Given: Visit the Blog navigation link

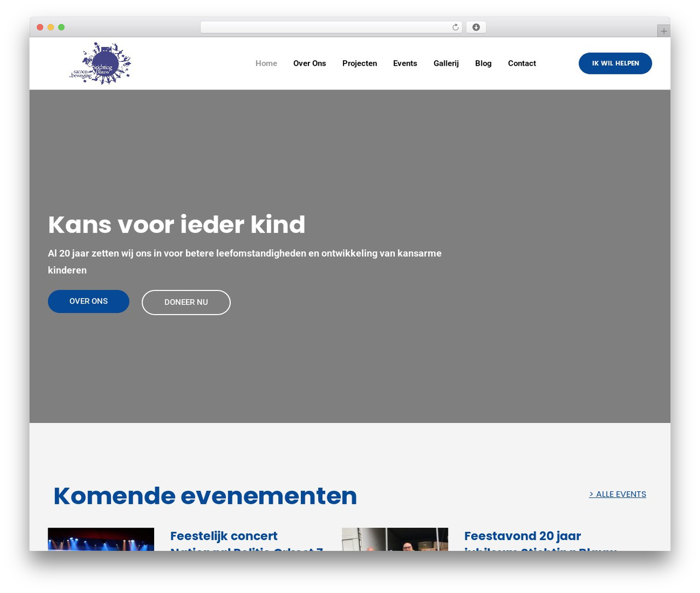Looking at the screenshot, I should pyautogui.click(x=483, y=63).
